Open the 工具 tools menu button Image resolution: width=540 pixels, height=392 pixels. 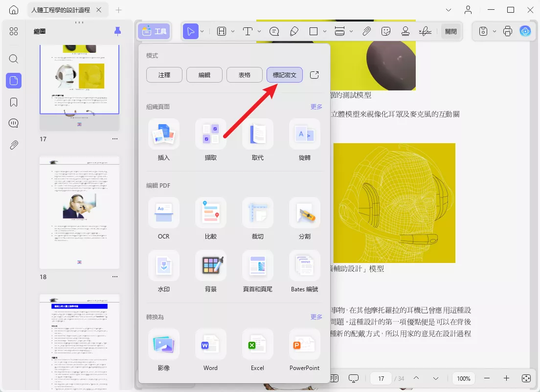(154, 31)
